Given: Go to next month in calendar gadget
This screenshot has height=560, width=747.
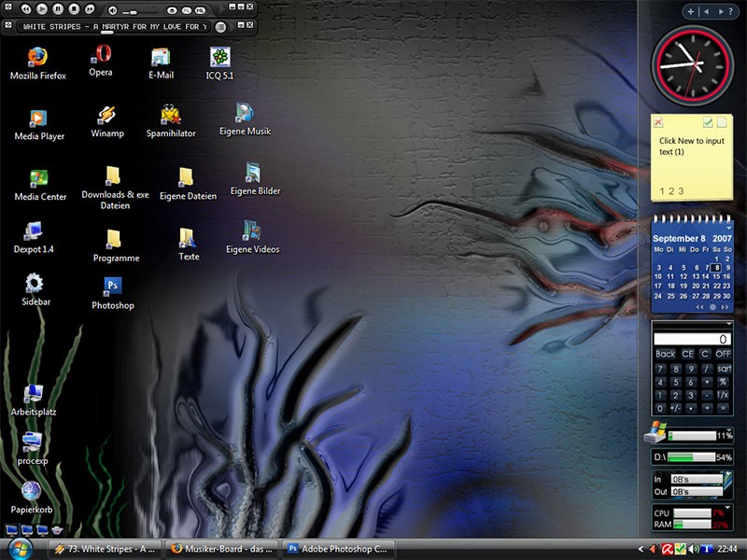Looking at the screenshot, I should point(726,307).
